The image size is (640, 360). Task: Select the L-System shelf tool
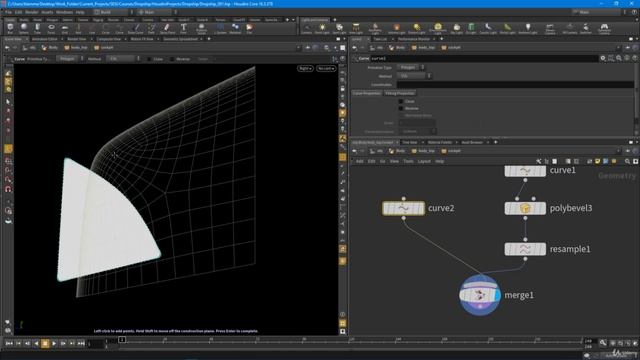click(220, 29)
